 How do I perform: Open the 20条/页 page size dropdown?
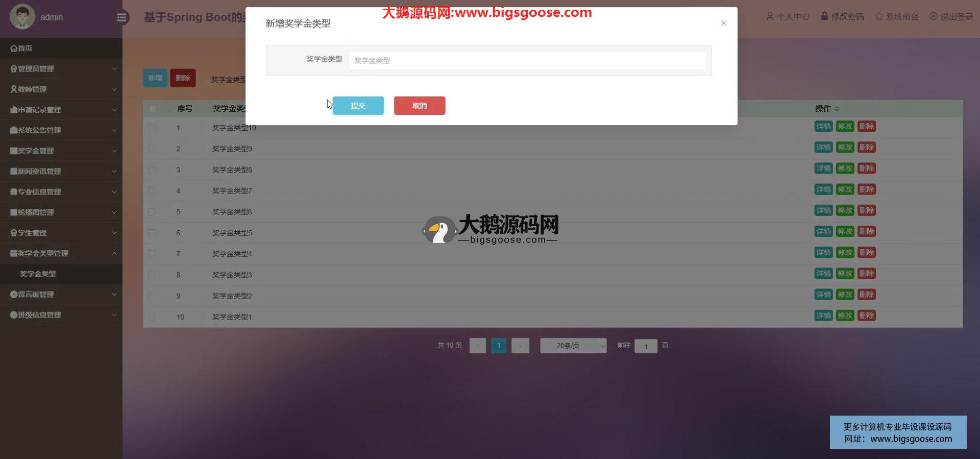click(x=573, y=346)
